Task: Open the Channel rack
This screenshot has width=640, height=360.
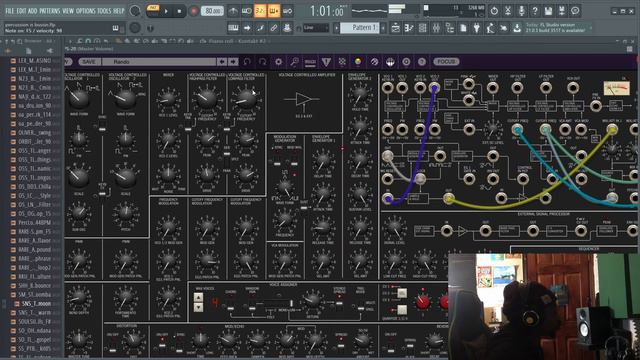Action: tap(422, 28)
